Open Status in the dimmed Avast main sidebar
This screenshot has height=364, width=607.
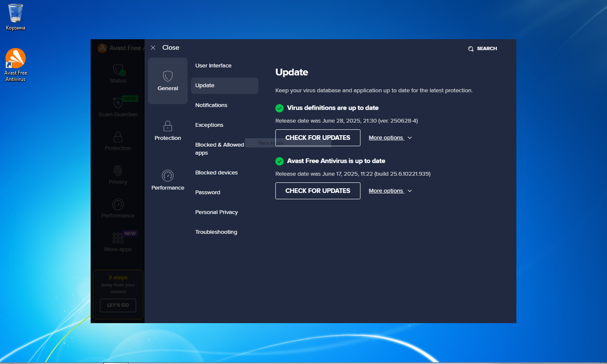[118, 73]
